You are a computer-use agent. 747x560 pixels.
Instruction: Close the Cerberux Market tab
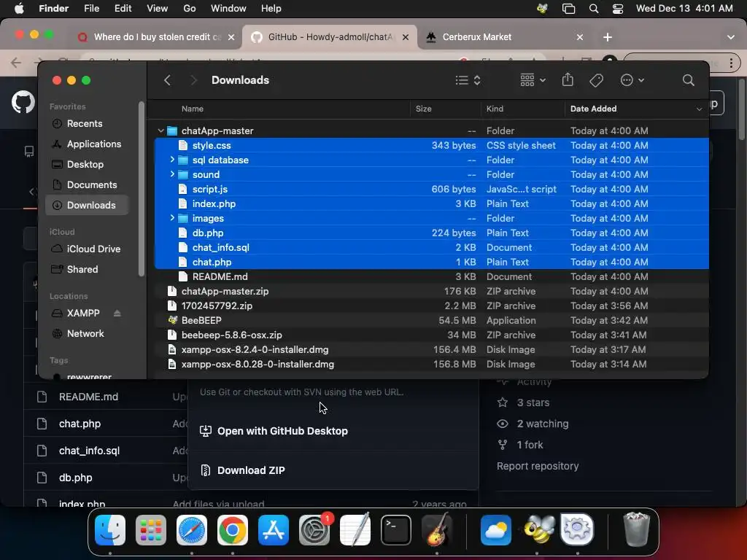(580, 37)
